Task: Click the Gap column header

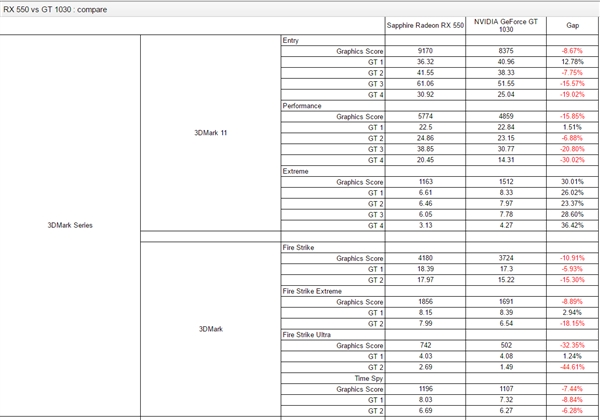Action: click(x=572, y=25)
